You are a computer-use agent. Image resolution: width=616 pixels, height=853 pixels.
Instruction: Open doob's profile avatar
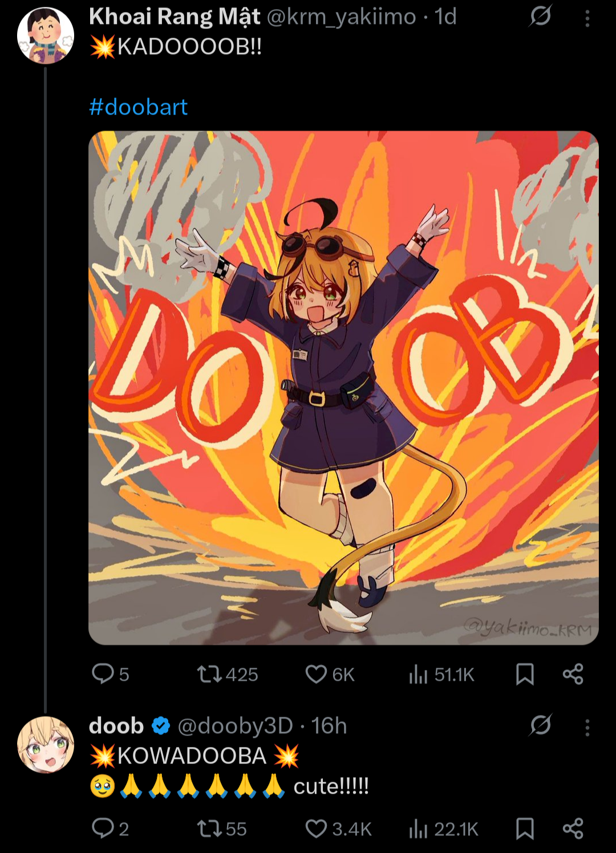(46, 744)
